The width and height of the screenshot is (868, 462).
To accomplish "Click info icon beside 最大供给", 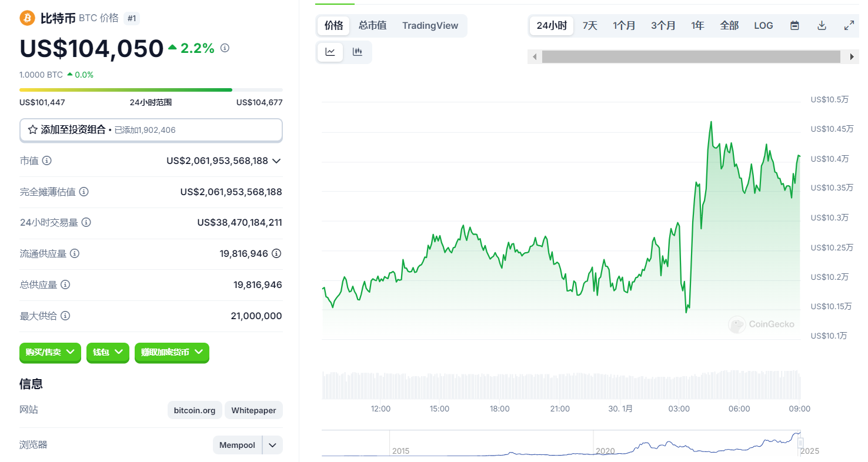I will tap(65, 316).
